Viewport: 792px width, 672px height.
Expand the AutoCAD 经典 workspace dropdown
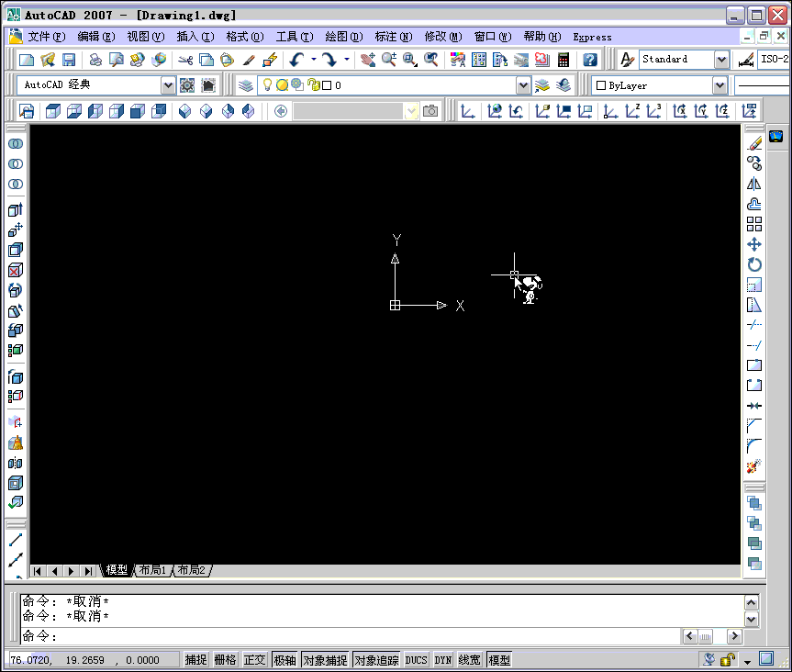click(x=168, y=85)
